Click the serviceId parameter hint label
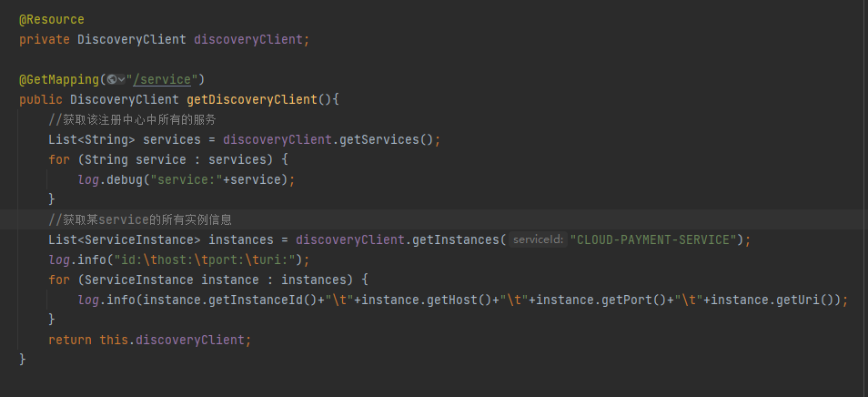Viewport: 868px width, 397px height. click(538, 239)
